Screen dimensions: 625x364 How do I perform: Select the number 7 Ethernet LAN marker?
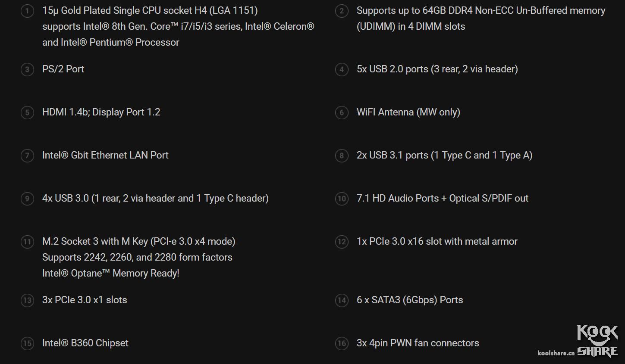(27, 156)
